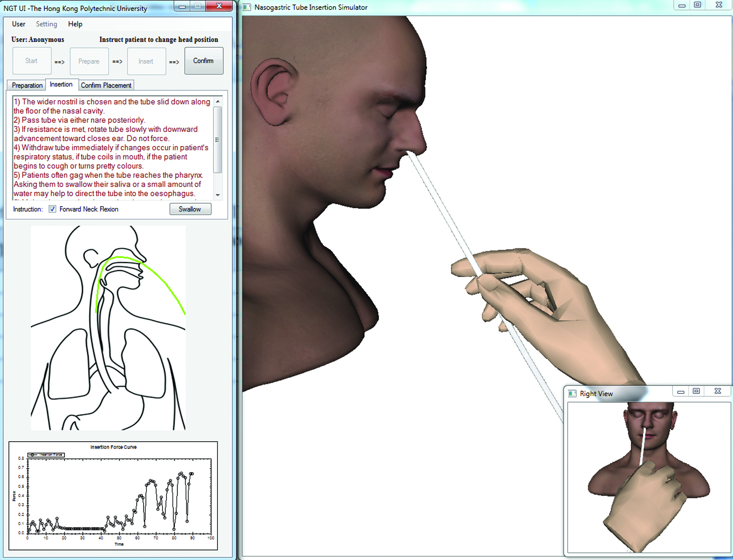Viewport: 733px width, 560px height.
Task: Minimize the Right View window
Action: tap(681, 392)
